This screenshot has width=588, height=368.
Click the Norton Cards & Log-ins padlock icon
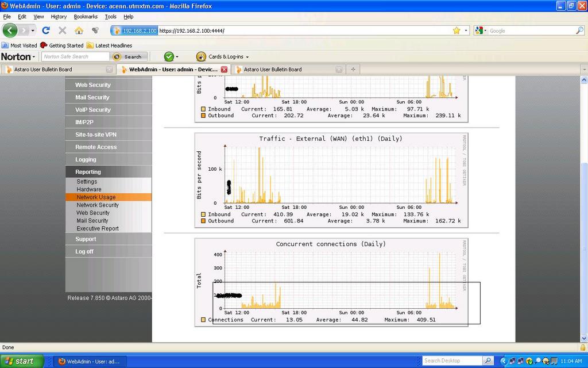[201, 56]
